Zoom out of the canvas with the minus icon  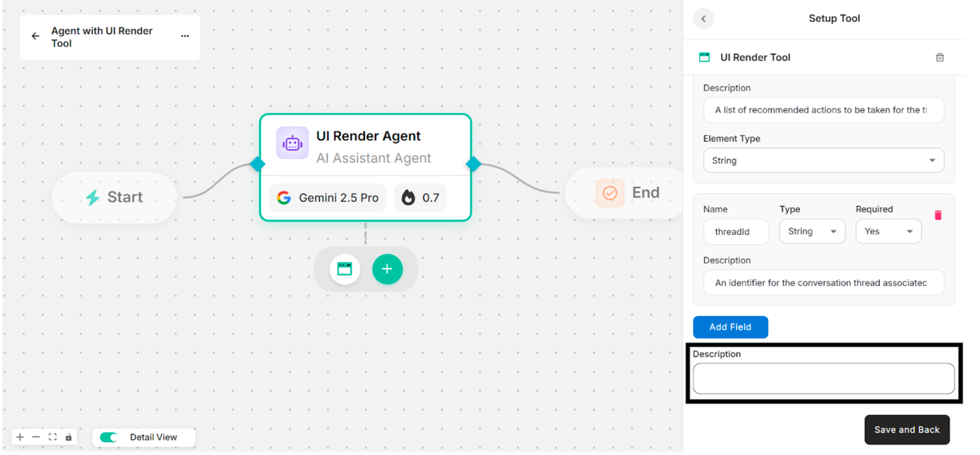pos(36,437)
